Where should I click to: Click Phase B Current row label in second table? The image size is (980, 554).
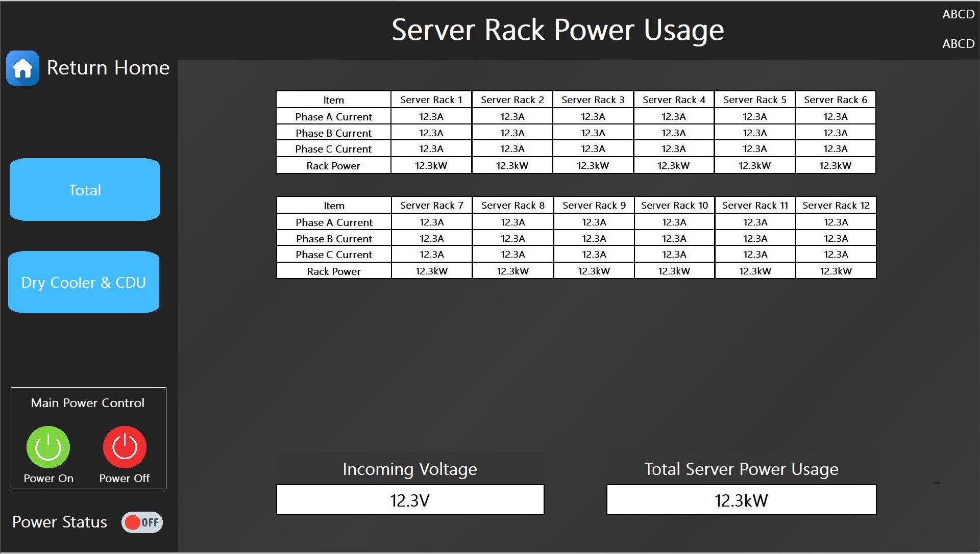[x=334, y=238]
